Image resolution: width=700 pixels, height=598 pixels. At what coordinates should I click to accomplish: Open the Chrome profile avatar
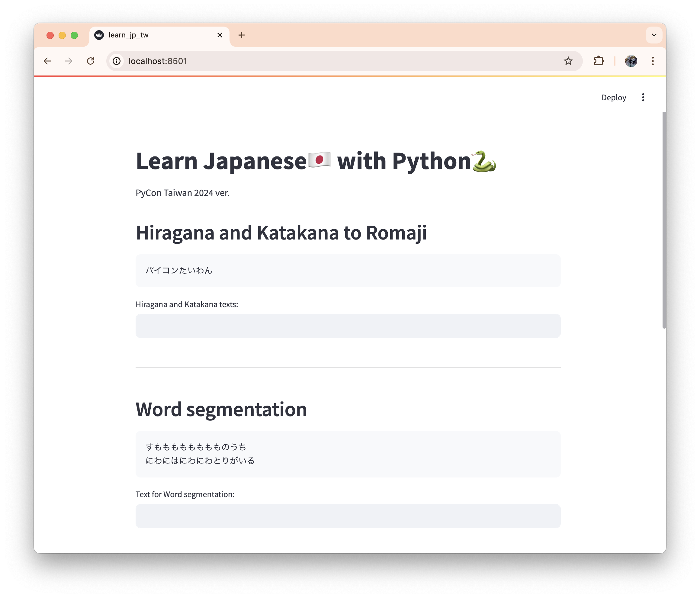pos(631,61)
